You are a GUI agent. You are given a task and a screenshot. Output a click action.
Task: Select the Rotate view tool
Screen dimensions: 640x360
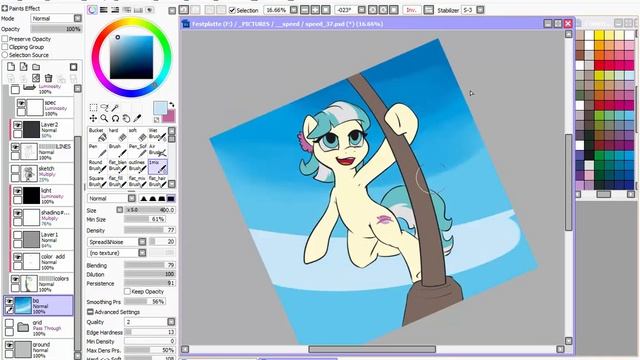116,118
